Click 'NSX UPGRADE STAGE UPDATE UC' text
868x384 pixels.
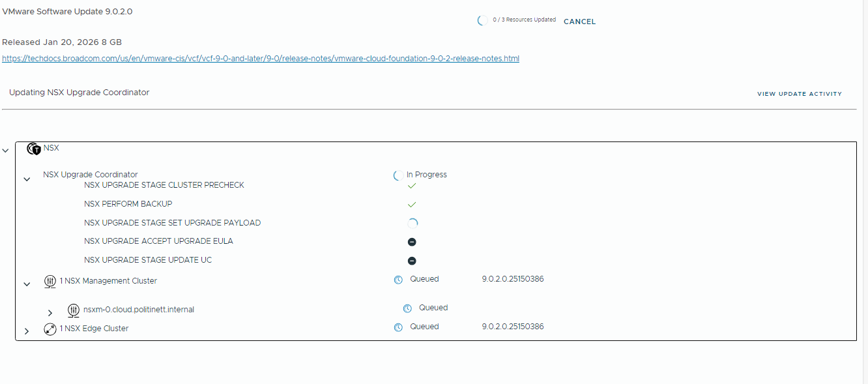coord(148,260)
